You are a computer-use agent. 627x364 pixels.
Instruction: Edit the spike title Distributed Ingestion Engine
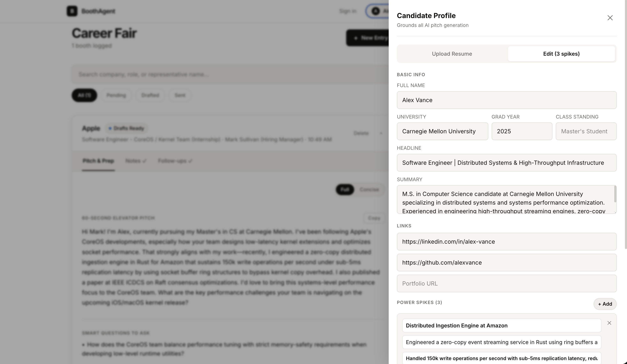point(502,325)
